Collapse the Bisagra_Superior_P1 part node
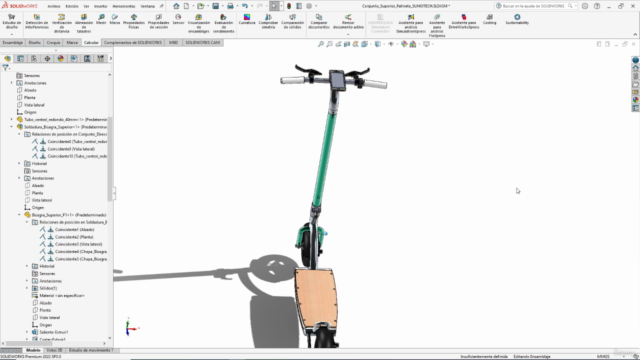The height and width of the screenshot is (360, 640). pyautogui.click(x=19, y=215)
